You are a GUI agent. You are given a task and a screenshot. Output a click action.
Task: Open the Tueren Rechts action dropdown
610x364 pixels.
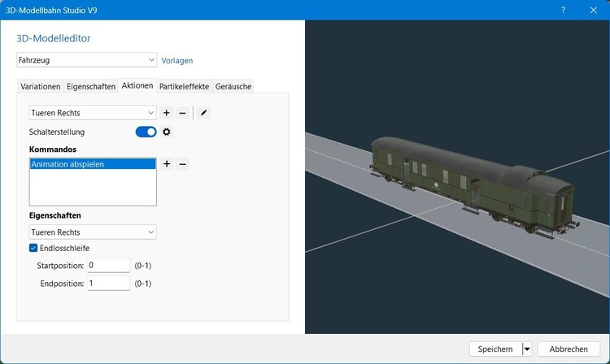tap(93, 113)
